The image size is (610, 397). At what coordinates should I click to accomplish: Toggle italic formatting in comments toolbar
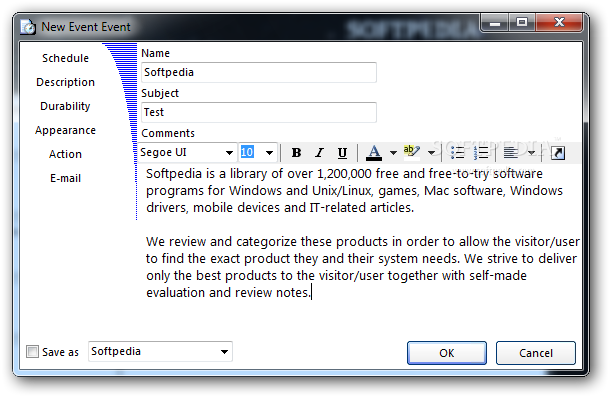[x=319, y=153]
